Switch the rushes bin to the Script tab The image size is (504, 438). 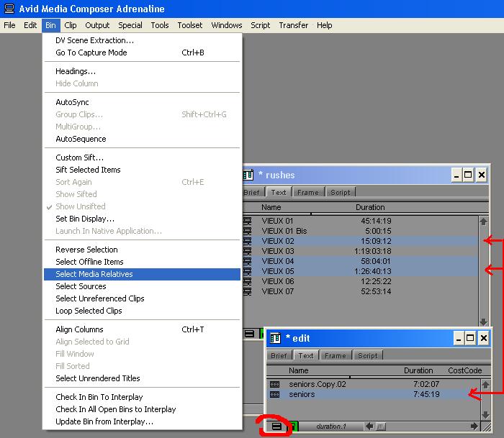(341, 192)
